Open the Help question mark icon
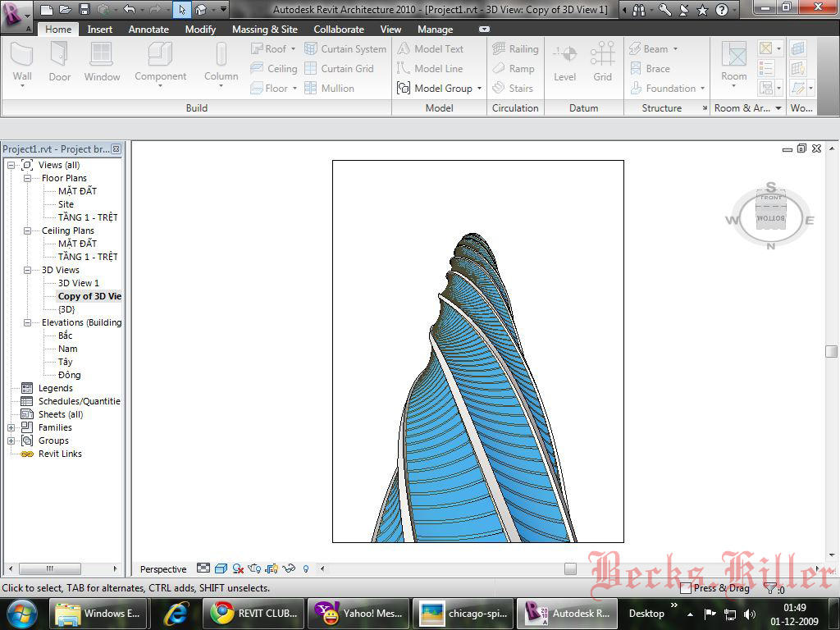 [721, 10]
